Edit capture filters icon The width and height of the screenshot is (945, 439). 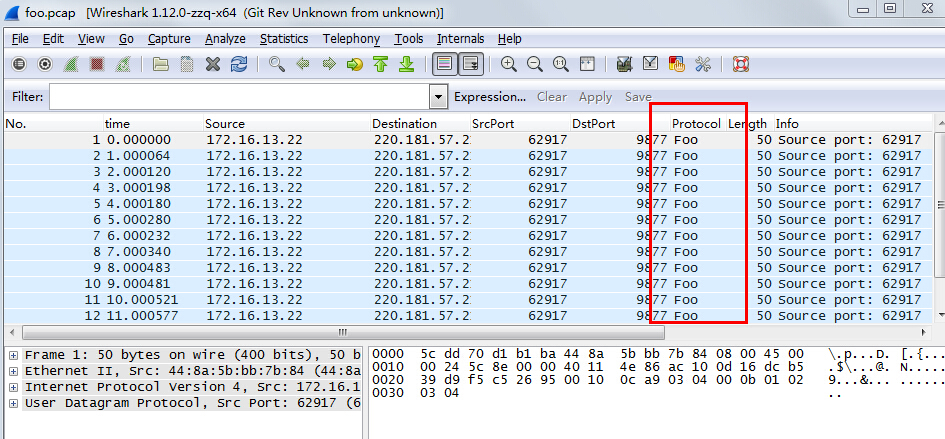click(624, 64)
